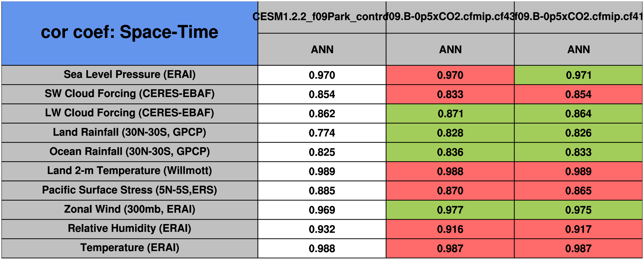
Task: Select the red 0.833 SW Cloud Forcing cell
Action: [x=450, y=94]
